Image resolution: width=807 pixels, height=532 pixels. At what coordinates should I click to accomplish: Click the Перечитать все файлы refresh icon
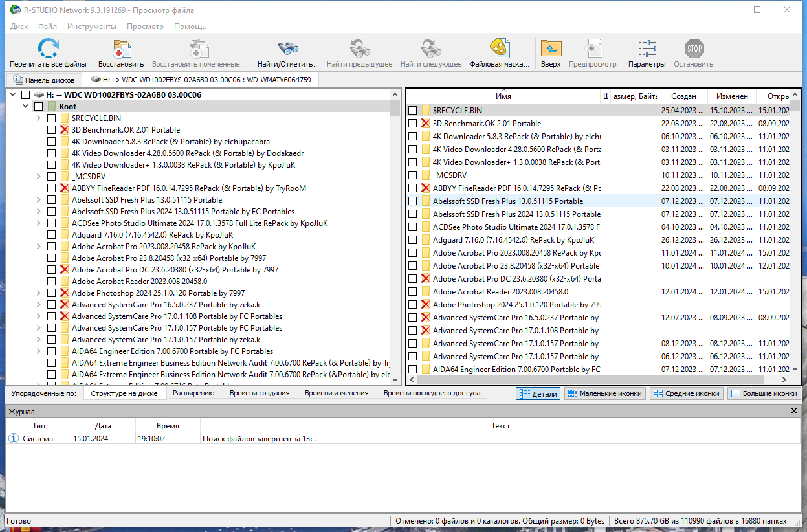[x=48, y=49]
